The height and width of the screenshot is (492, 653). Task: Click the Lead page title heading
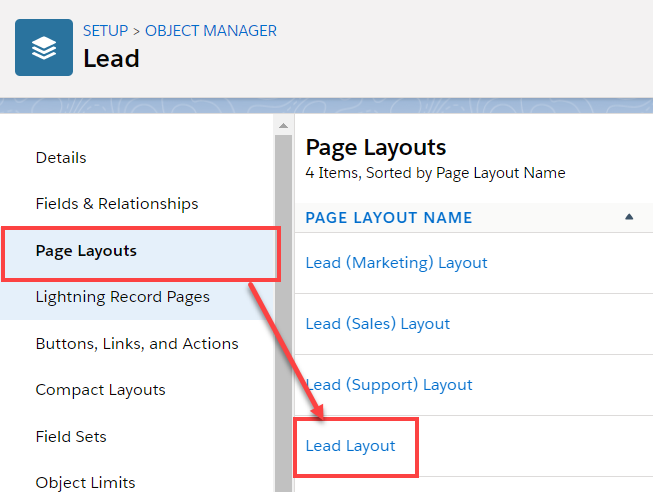click(x=111, y=59)
